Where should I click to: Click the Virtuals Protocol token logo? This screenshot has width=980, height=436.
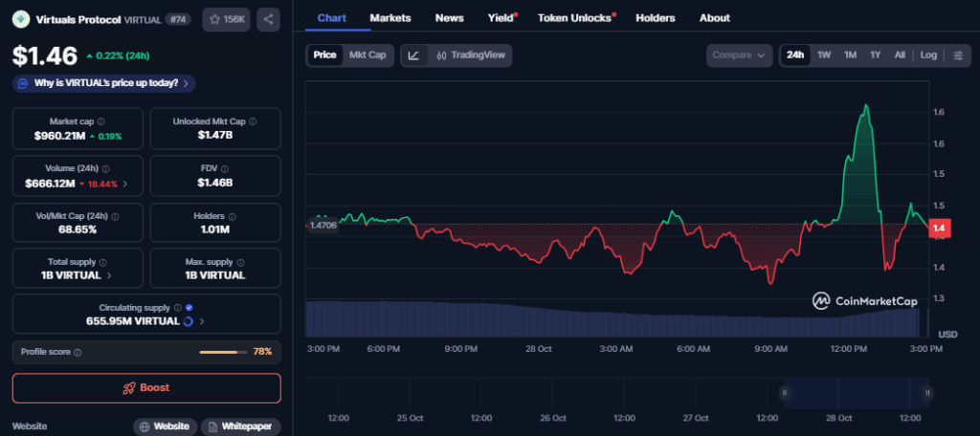coord(21,19)
